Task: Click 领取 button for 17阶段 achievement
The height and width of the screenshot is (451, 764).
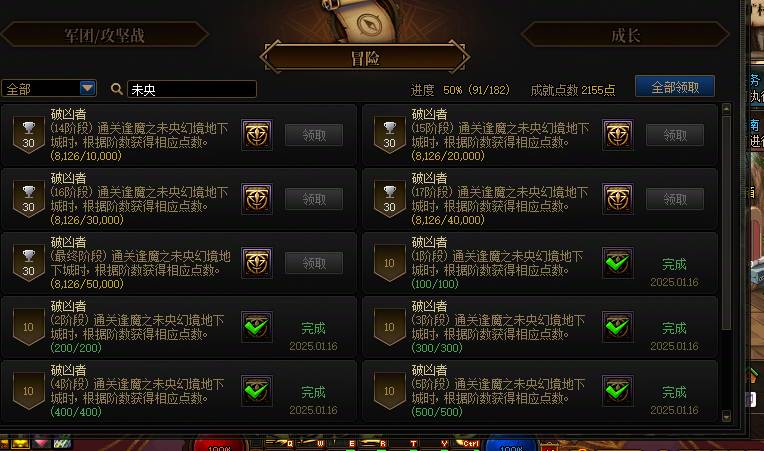Action: [675, 199]
